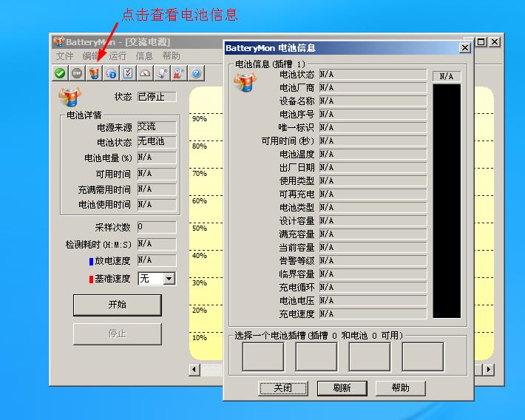Click the blue 放电速度 color marker

91,261
